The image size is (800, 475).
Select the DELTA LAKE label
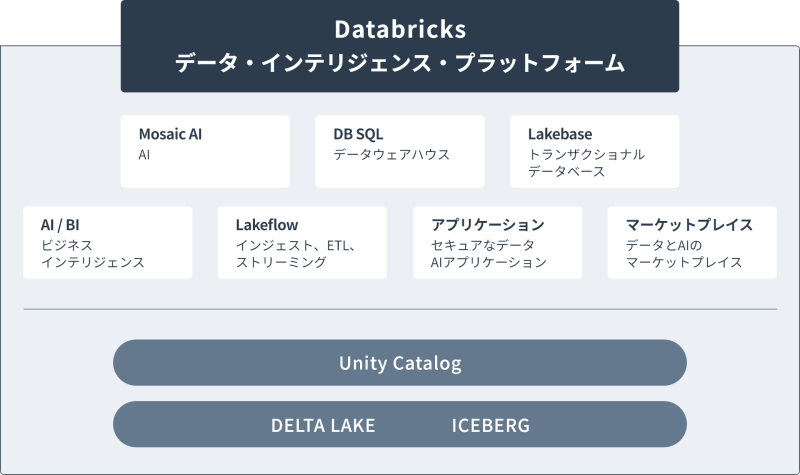323,425
